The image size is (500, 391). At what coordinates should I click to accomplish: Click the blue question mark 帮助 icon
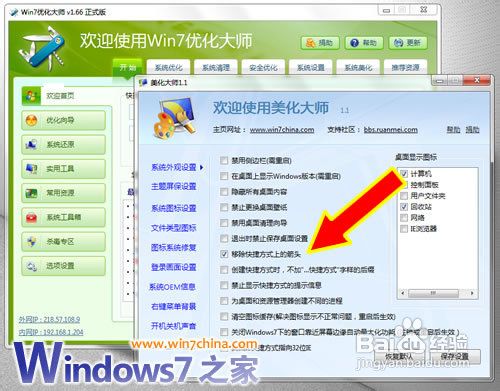pos(354,43)
